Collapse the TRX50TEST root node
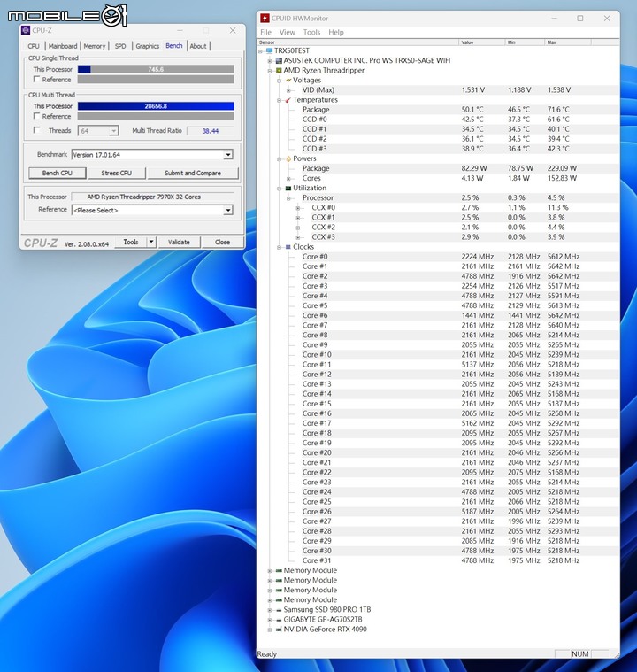Screen dimensions: 637x672 click(260, 50)
